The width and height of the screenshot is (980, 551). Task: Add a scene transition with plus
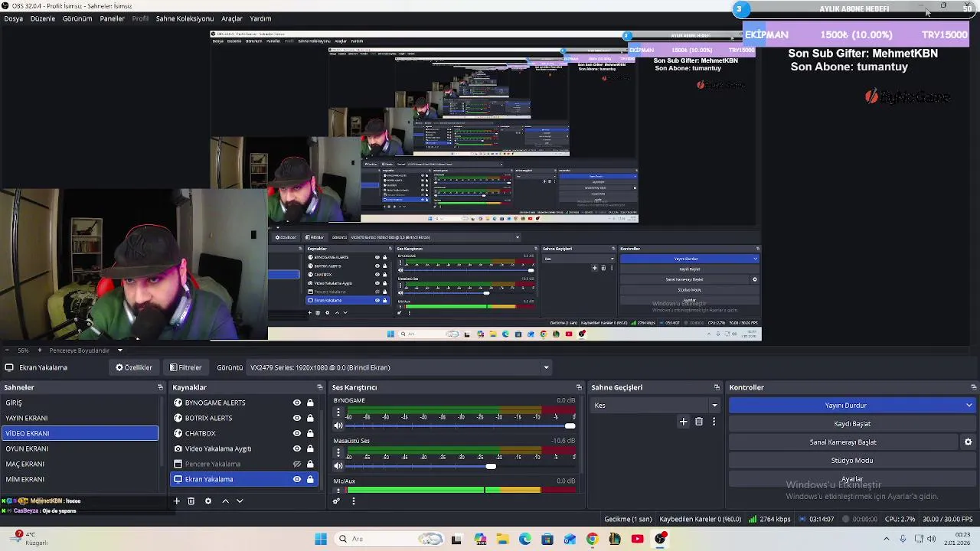(684, 422)
